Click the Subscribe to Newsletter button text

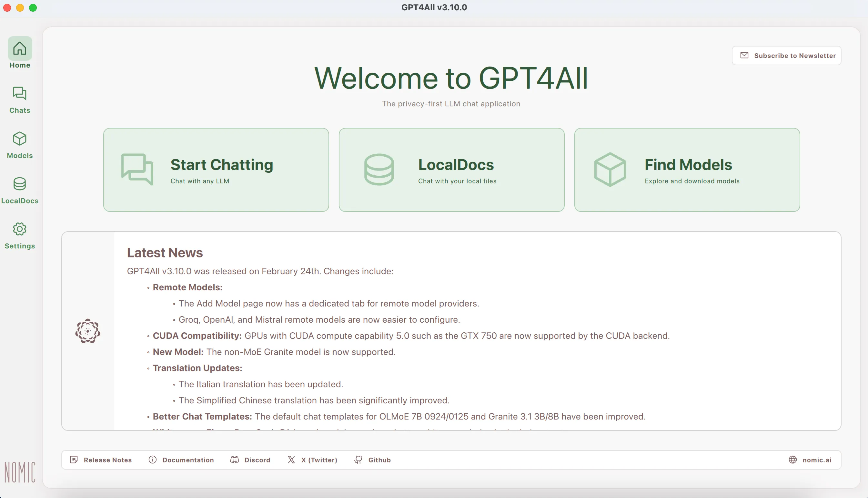point(795,56)
